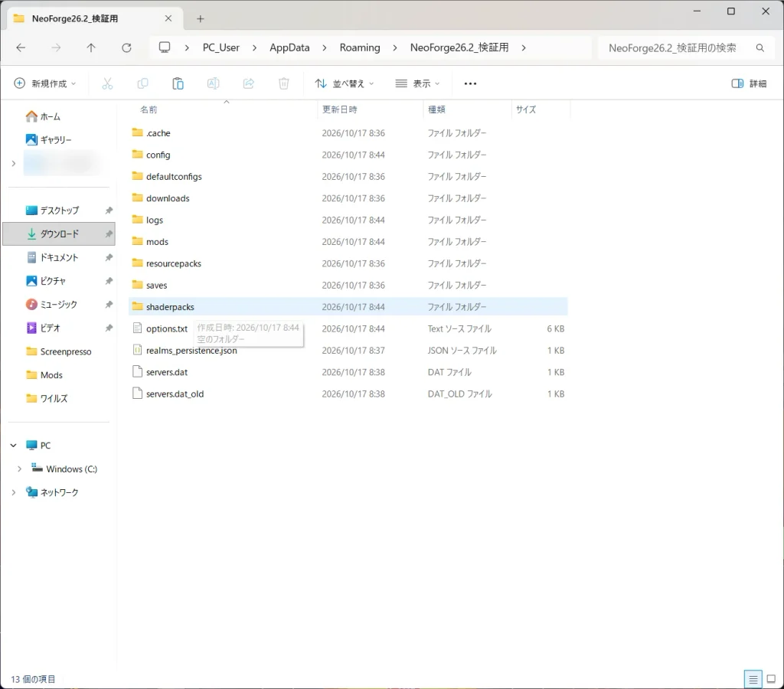The image size is (784, 689).
Task: Go forward with the right arrow
Action: point(56,47)
